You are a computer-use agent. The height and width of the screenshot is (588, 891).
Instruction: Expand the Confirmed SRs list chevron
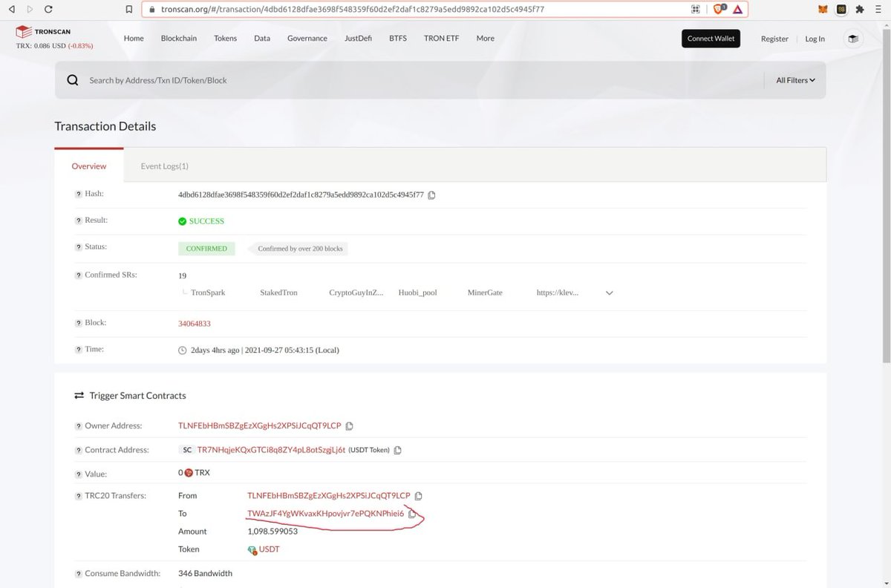click(x=610, y=293)
